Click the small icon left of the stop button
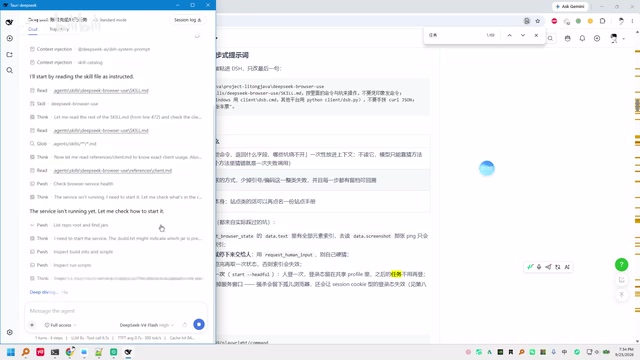The width and height of the screenshot is (640, 360). 184,325
